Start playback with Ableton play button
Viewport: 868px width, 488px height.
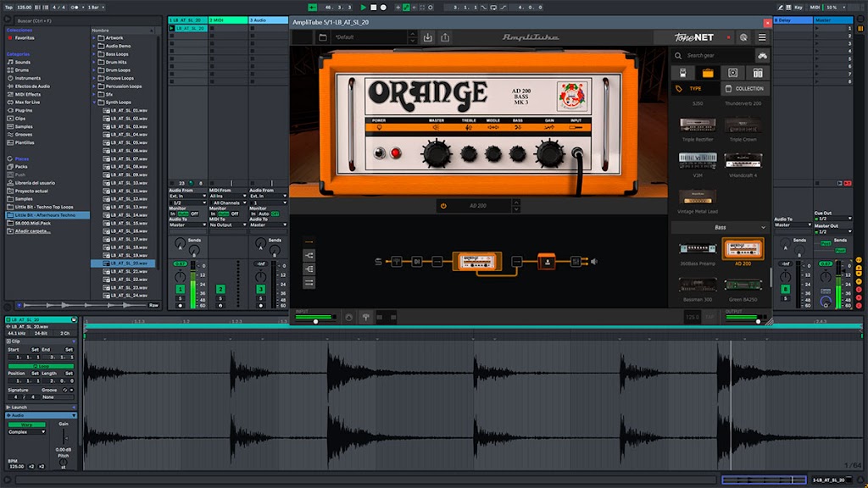tap(363, 7)
